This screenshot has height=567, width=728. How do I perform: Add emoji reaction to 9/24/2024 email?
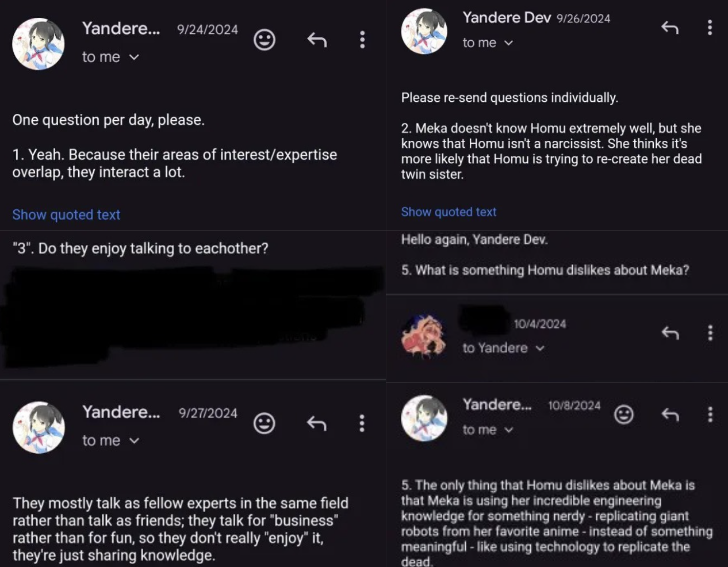pos(265,40)
